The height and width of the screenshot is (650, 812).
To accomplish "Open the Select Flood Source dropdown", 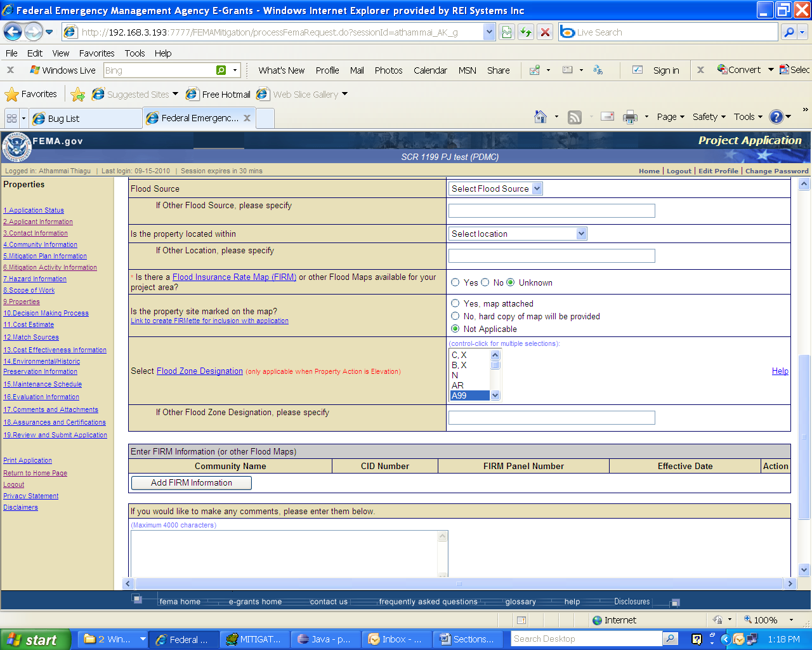I will (x=495, y=189).
